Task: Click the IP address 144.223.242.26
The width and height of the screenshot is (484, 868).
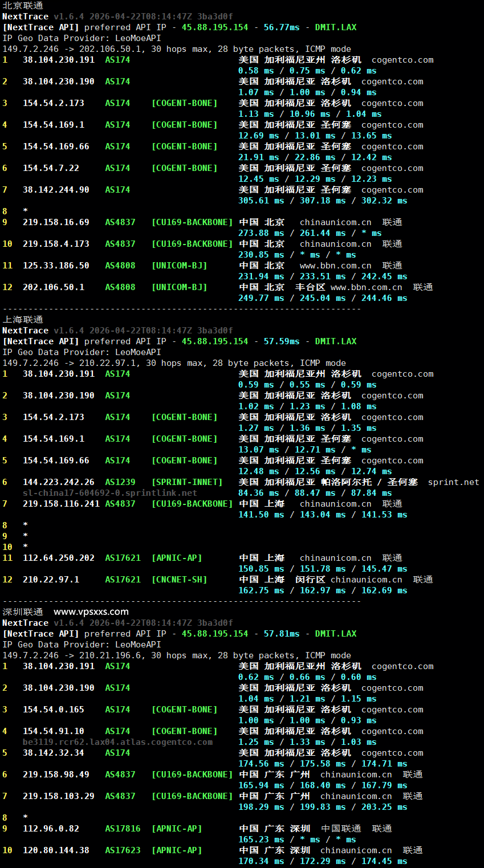Action: tap(59, 482)
